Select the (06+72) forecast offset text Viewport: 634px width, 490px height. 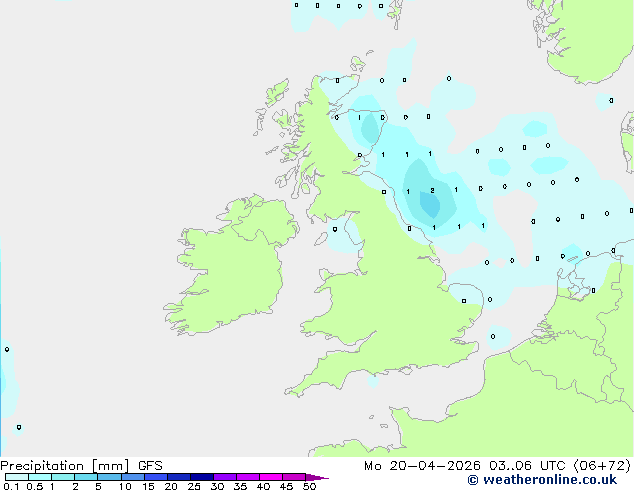pyautogui.click(x=602, y=466)
